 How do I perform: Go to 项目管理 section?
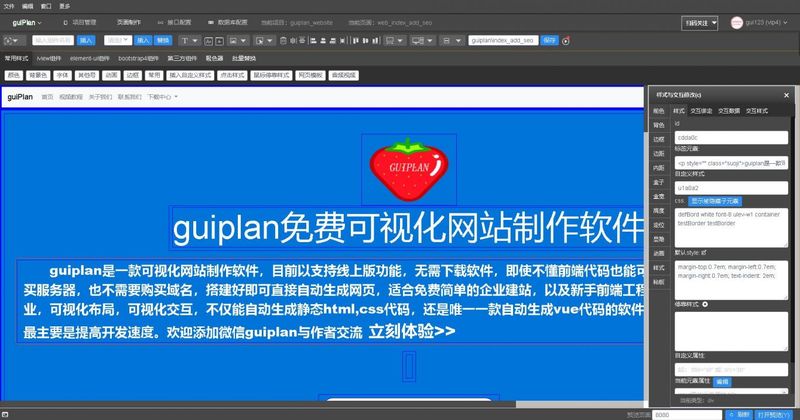pyautogui.click(x=80, y=22)
